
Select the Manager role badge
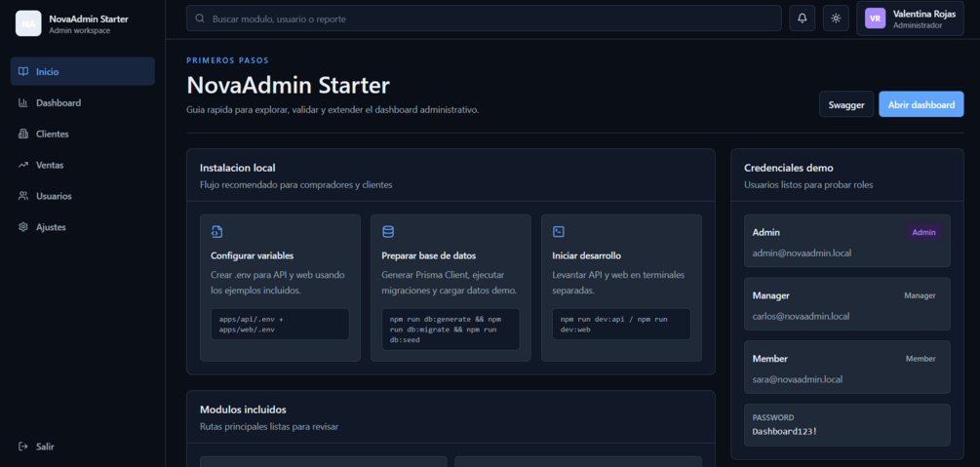coord(920,295)
